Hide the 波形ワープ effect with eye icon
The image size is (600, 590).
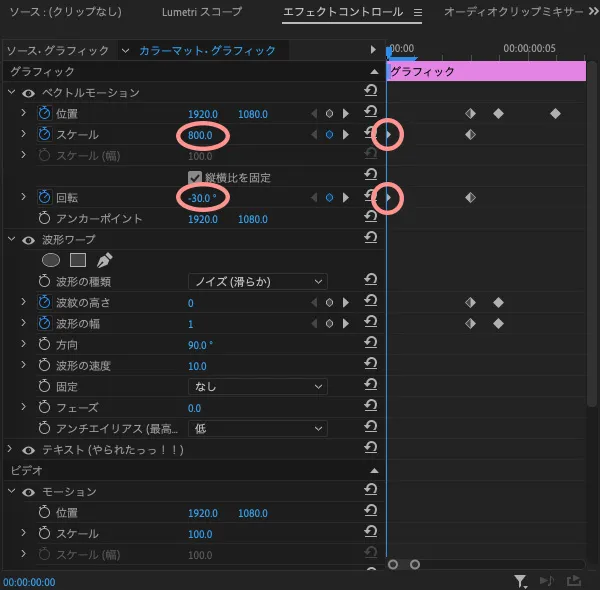click(x=28, y=240)
